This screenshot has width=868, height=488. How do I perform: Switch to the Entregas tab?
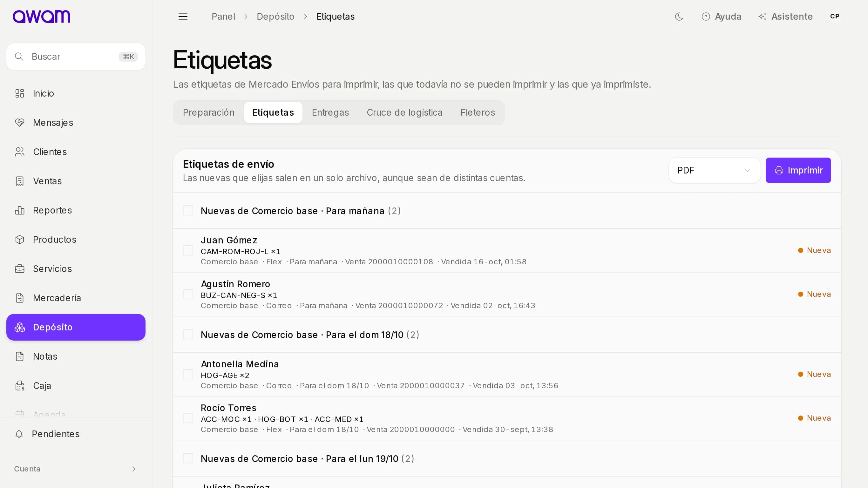[x=330, y=112]
